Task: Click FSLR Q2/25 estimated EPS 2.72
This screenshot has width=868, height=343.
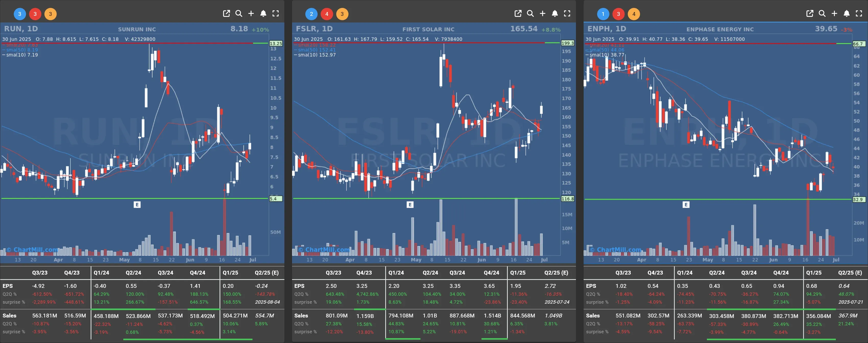Action: coord(550,286)
